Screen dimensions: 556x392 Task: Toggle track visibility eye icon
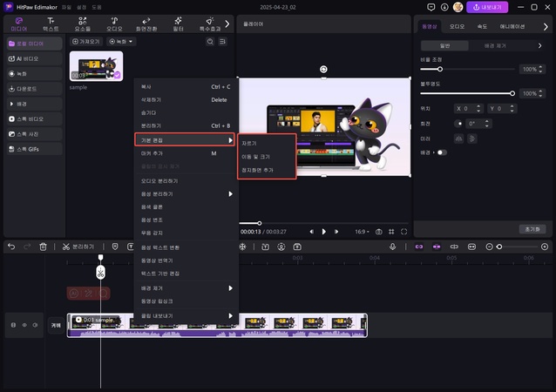coord(24,325)
